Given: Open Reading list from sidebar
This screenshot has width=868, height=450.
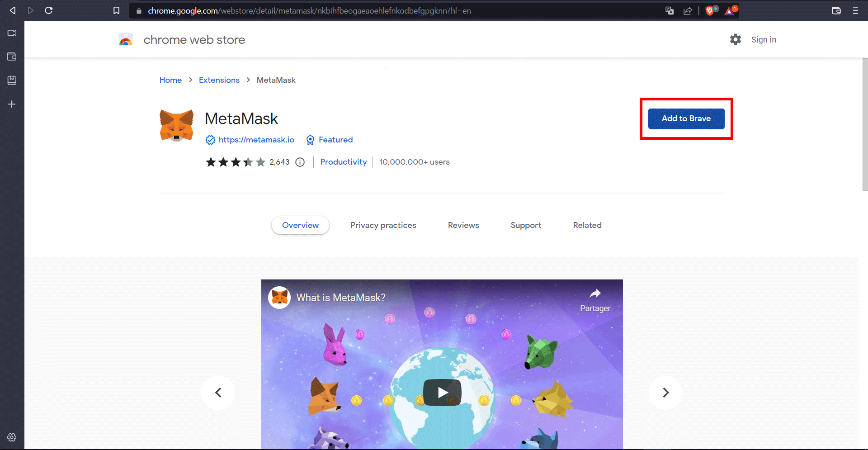Looking at the screenshot, I should click(12, 80).
